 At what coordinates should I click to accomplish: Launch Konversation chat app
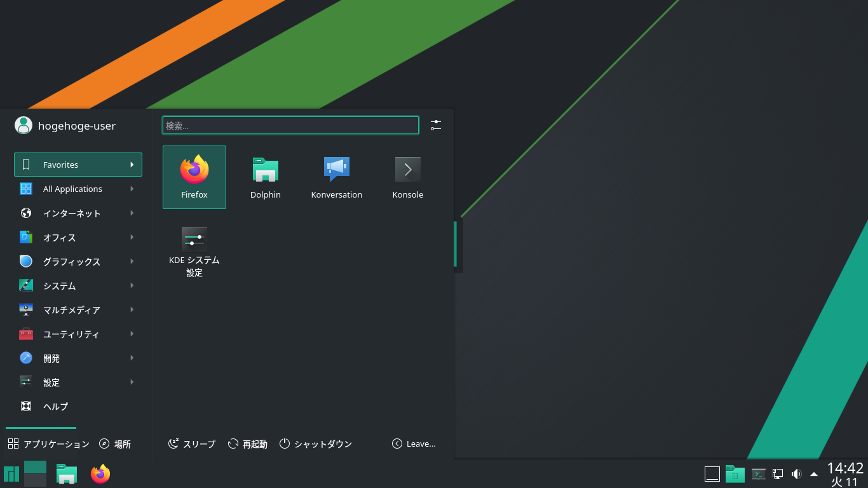337,177
